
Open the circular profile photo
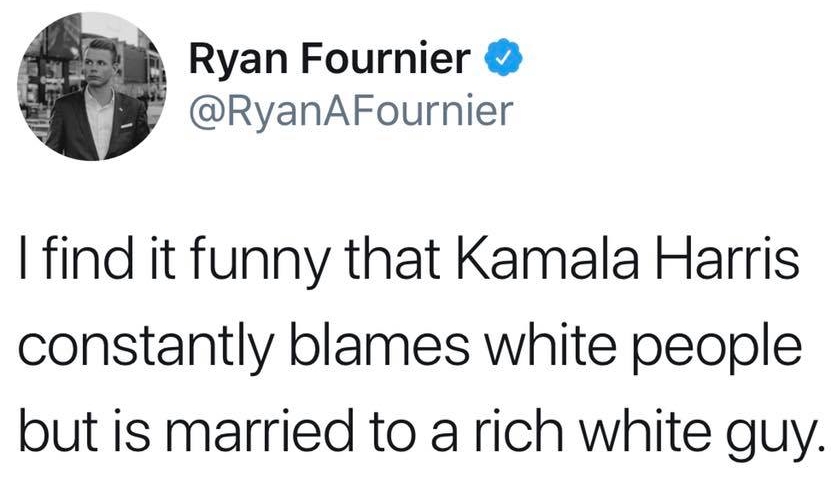92,86
